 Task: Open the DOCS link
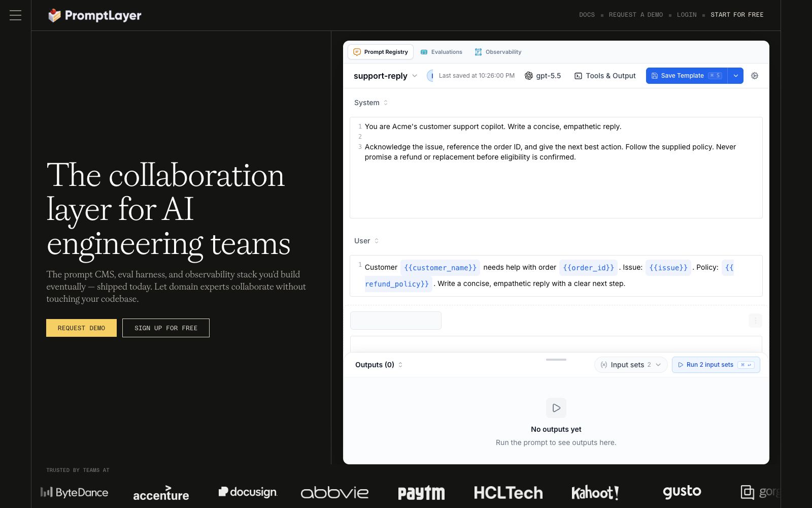[x=587, y=15]
